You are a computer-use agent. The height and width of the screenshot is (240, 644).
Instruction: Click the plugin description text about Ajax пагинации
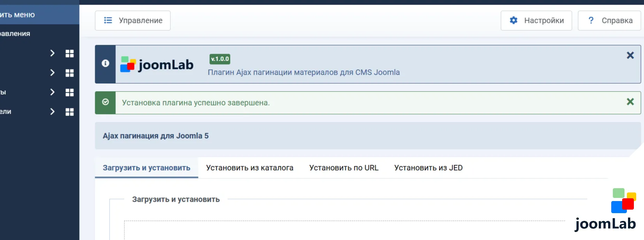(304, 72)
